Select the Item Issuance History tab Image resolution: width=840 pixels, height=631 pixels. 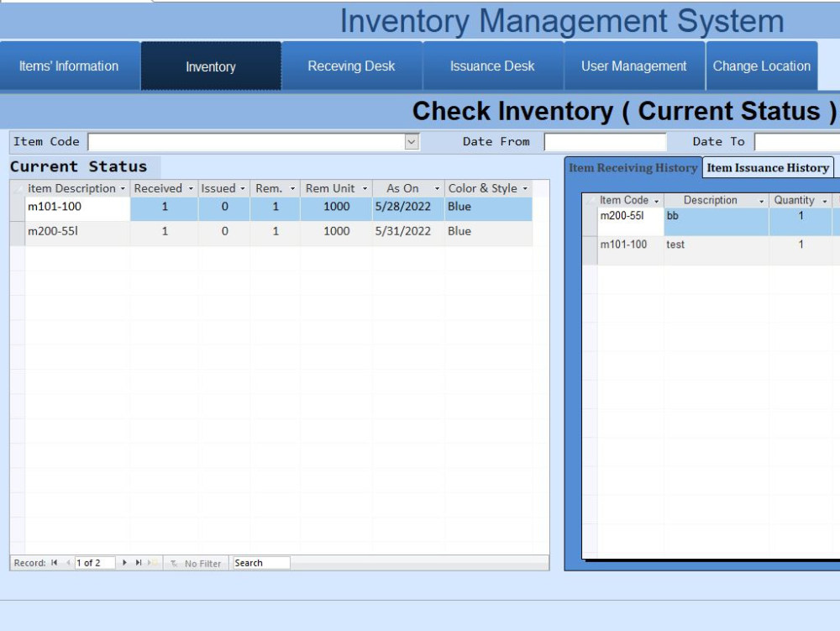(768, 168)
